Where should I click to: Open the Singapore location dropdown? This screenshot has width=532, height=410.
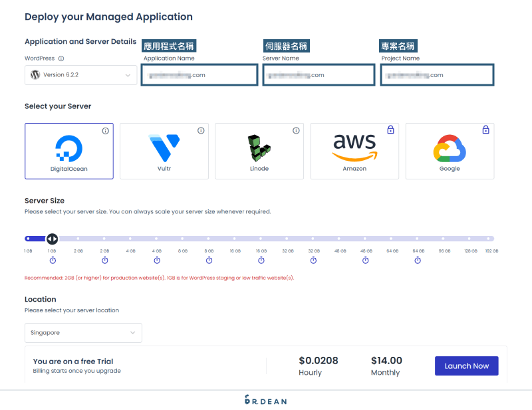pyautogui.click(x=83, y=332)
